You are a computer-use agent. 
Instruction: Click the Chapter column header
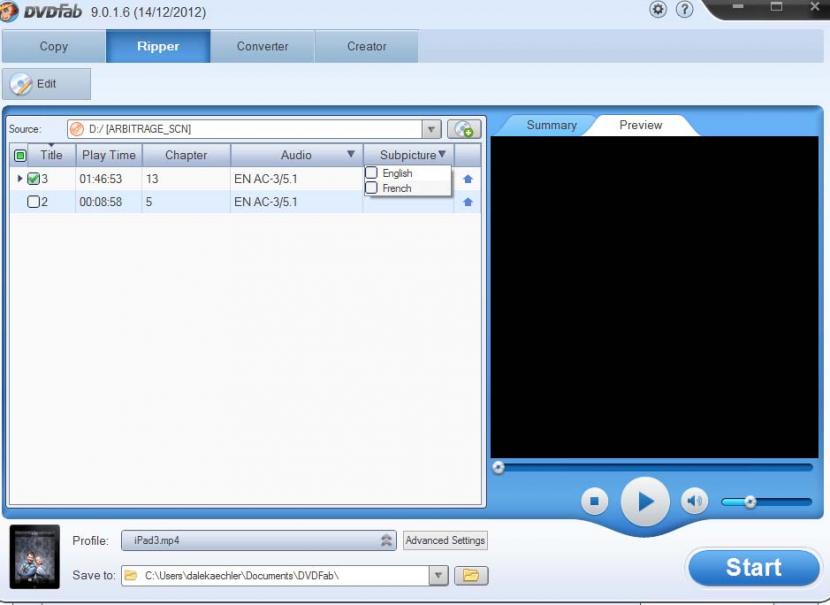(186, 155)
